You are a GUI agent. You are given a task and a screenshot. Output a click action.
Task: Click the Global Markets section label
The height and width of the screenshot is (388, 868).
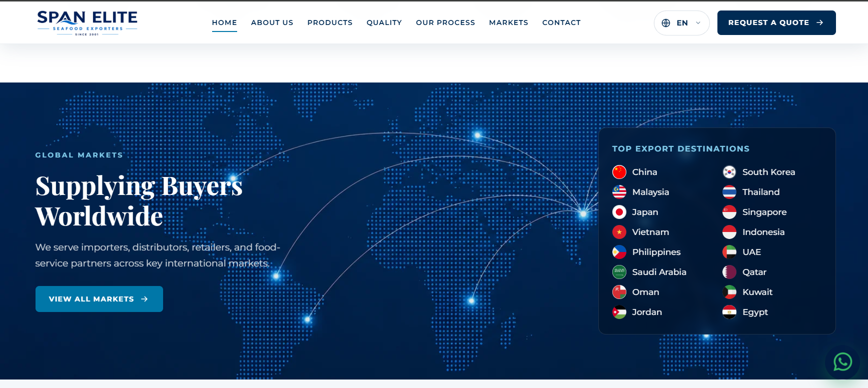79,155
